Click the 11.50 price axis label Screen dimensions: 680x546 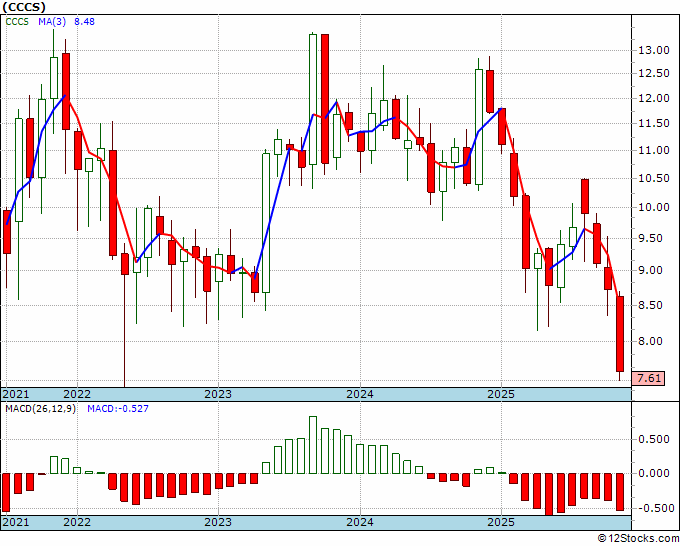pos(654,124)
